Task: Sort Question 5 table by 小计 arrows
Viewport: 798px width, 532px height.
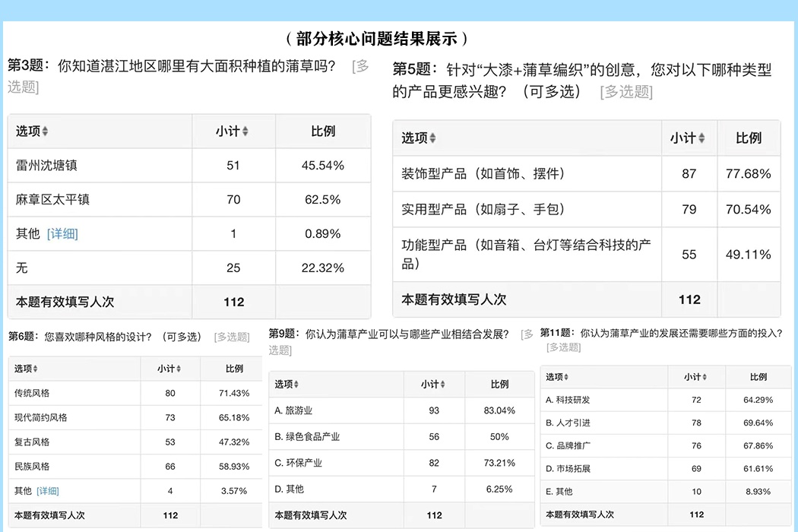Action: (x=701, y=138)
